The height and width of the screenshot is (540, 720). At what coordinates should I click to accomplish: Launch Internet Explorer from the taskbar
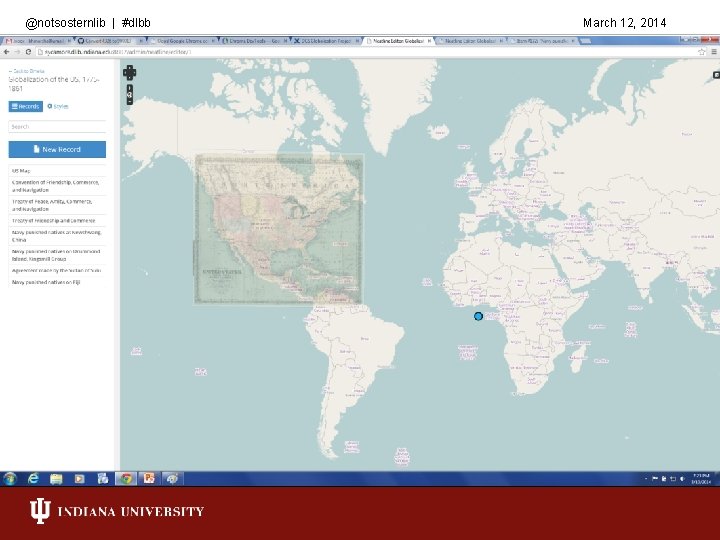[33, 478]
